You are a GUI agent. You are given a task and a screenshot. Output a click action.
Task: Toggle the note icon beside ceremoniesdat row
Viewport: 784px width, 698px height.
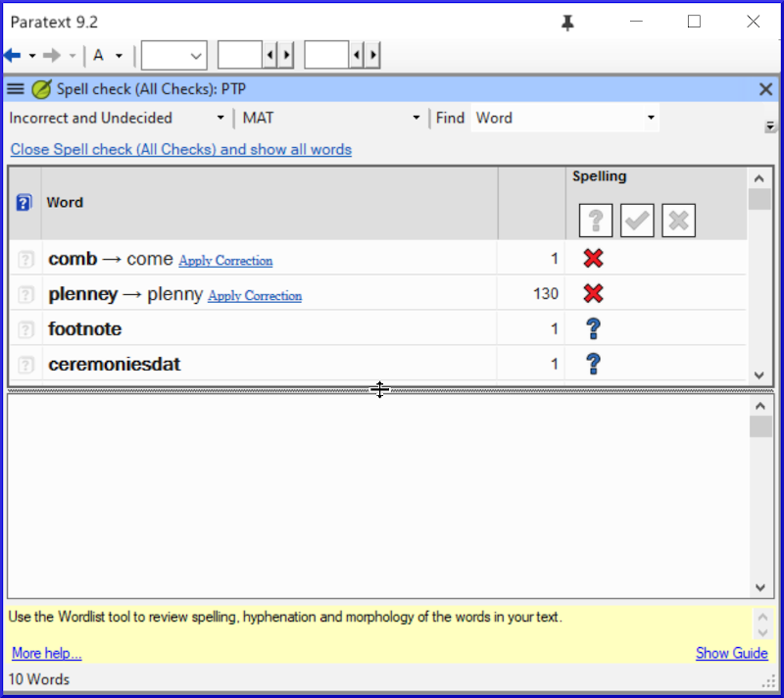pyautogui.click(x=26, y=365)
